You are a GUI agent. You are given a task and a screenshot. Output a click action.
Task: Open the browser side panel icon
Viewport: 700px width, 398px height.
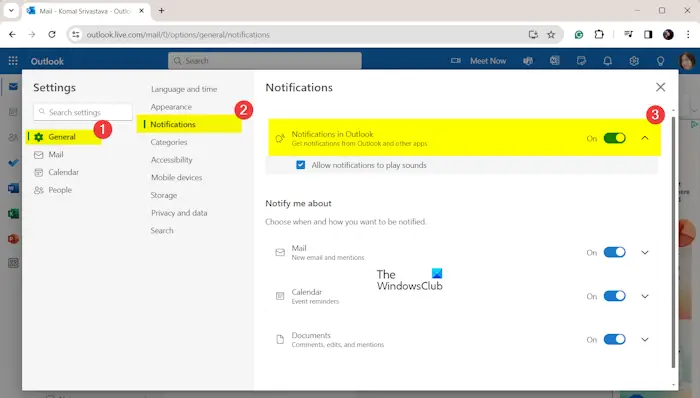[648, 34]
